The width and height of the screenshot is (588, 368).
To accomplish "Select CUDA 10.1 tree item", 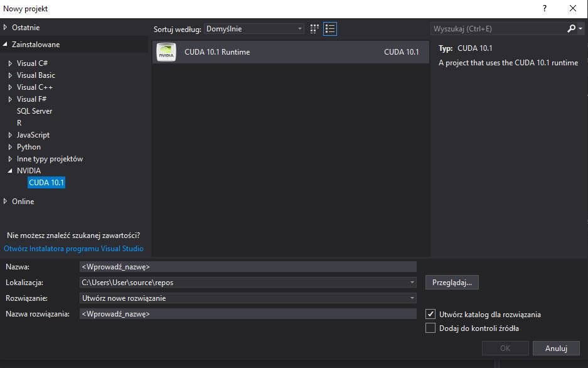I will [x=46, y=183].
